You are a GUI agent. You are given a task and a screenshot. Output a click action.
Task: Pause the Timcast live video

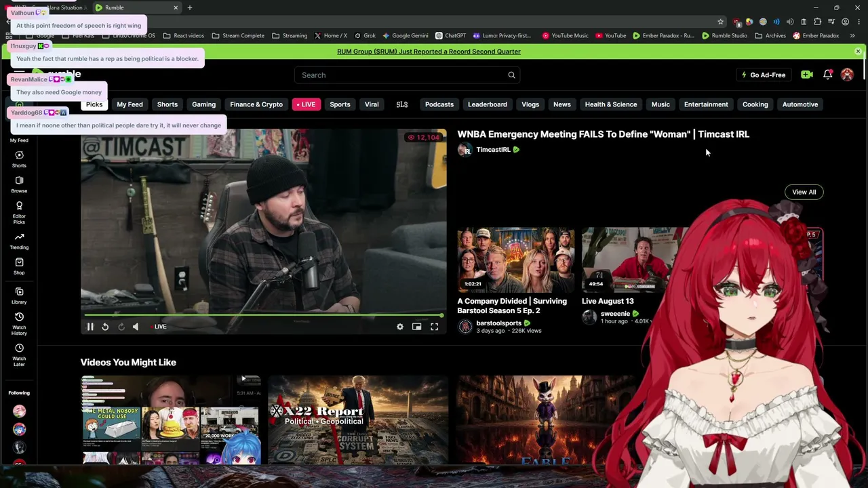click(90, 327)
